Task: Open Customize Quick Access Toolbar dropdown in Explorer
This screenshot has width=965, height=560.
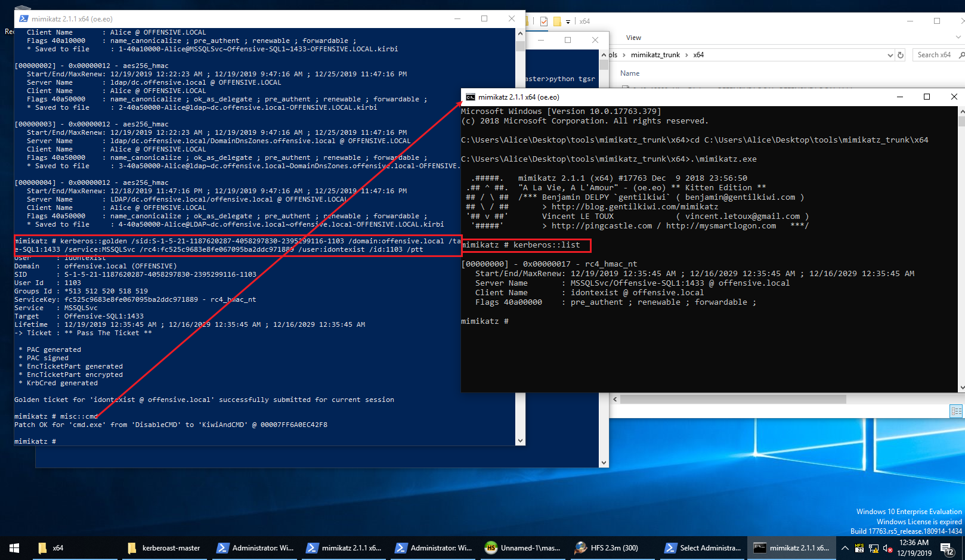Action: pyautogui.click(x=568, y=22)
